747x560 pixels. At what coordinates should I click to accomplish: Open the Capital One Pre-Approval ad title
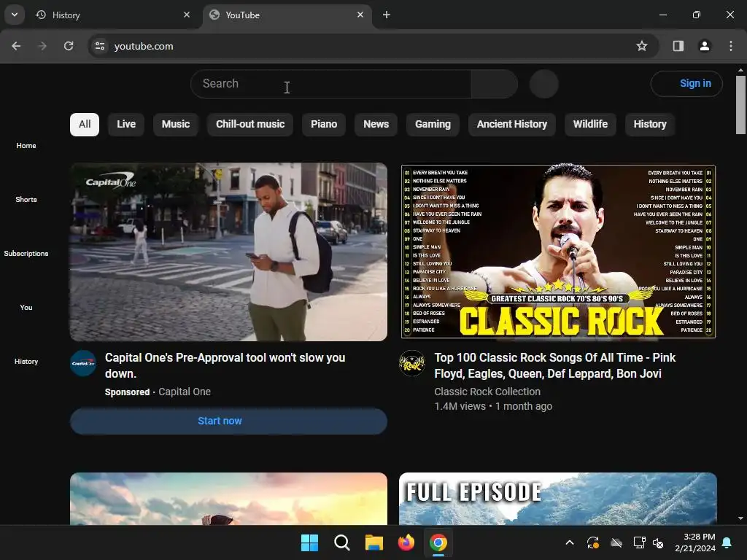coord(225,366)
